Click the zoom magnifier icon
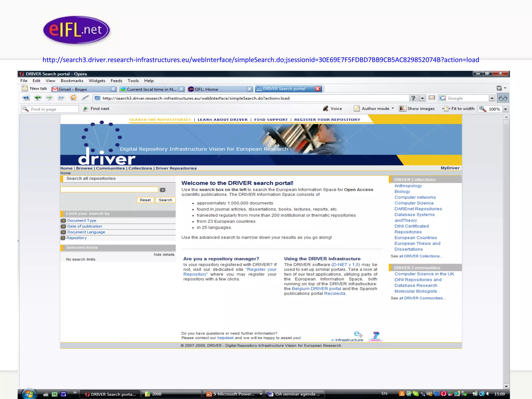The width and height of the screenshot is (532, 399). click(483, 109)
